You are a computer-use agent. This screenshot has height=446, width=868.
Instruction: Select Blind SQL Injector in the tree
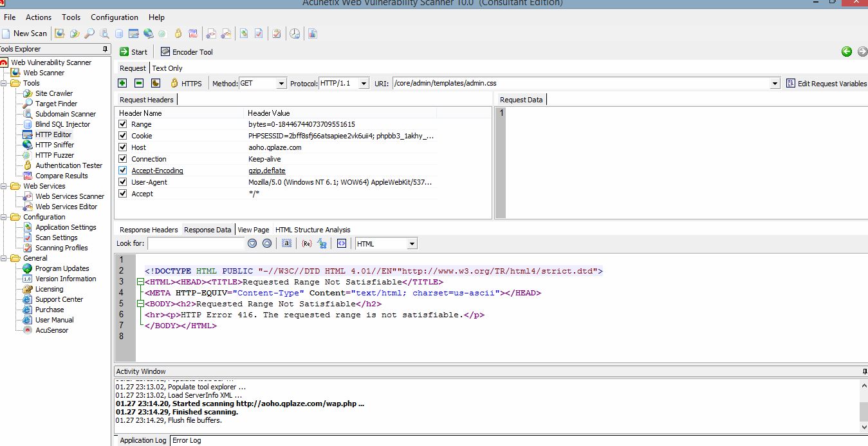point(62,124)
